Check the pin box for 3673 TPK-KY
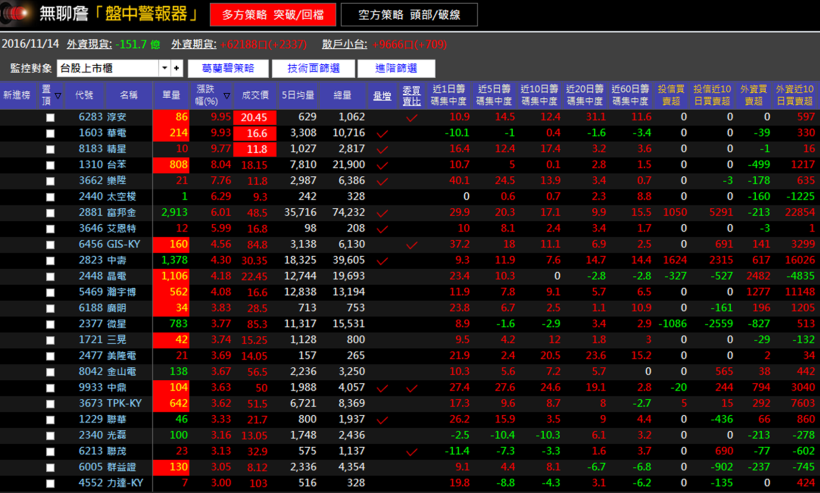Image resolution: width=820 pixels, height=493 pixels. [x=50, y=404]
